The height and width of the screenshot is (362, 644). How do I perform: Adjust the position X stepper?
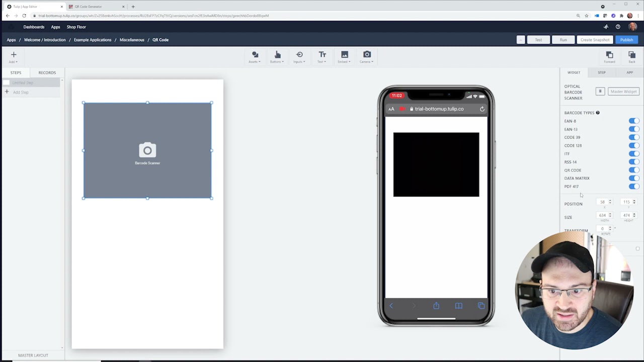(x=610, y=202)
